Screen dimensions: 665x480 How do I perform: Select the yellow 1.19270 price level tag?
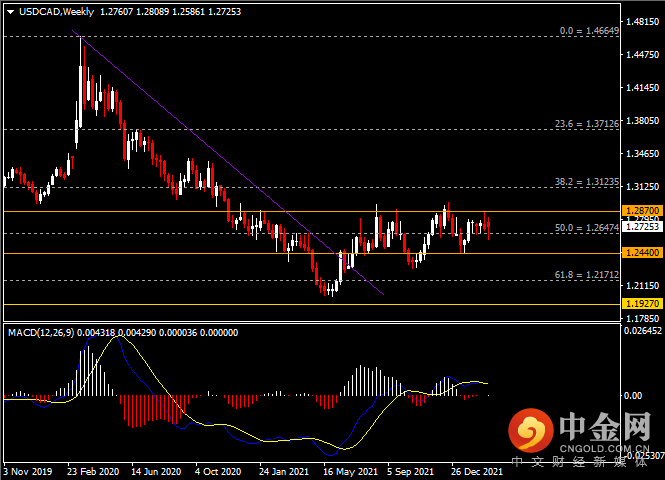pyautogui.click(x=643, y=304)
